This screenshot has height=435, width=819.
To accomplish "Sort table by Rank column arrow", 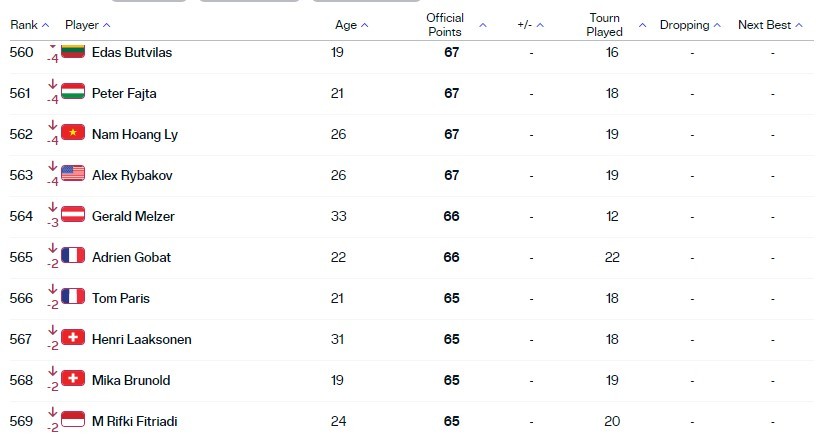I will coord(45,25).
